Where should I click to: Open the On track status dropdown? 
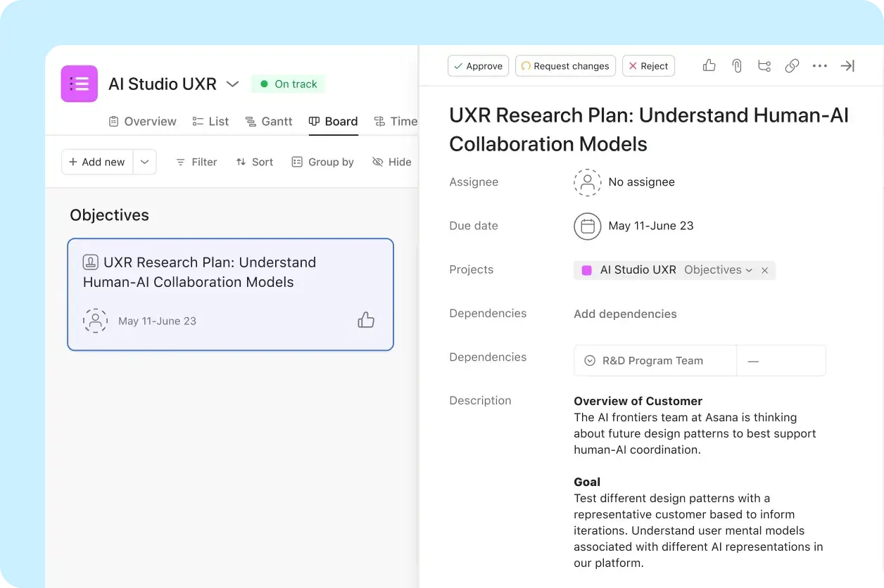[x=289, y=84]
